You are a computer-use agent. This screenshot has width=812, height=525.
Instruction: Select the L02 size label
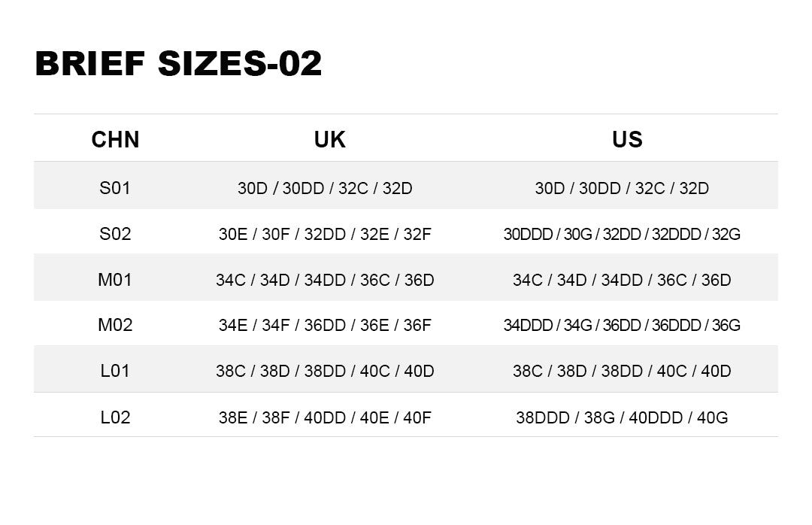tap(115, 417)
